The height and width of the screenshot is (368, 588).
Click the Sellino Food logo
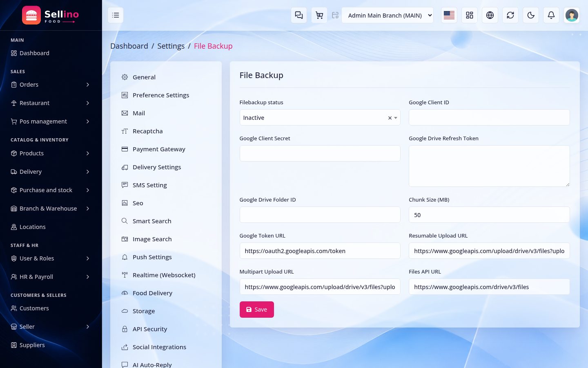point(51,15)
